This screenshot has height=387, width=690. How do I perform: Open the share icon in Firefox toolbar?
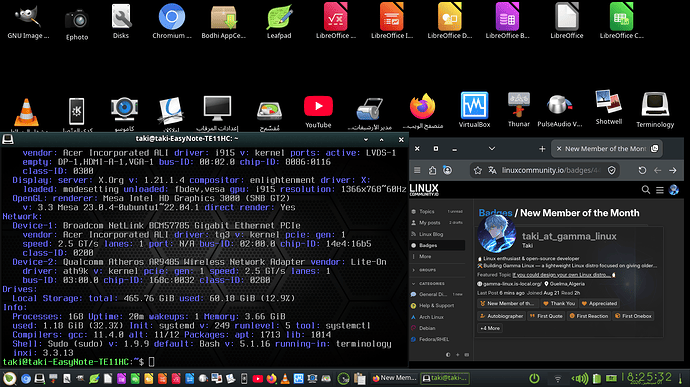433,170
